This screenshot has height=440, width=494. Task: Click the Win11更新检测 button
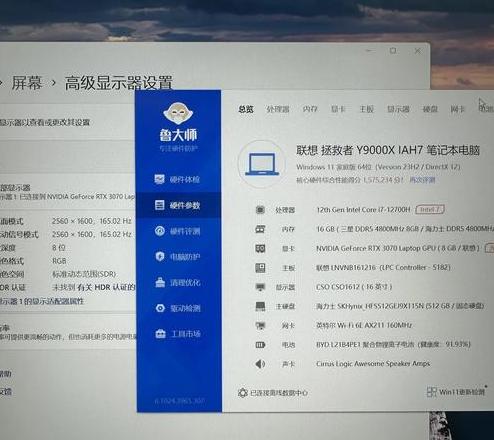click(456, 392)
